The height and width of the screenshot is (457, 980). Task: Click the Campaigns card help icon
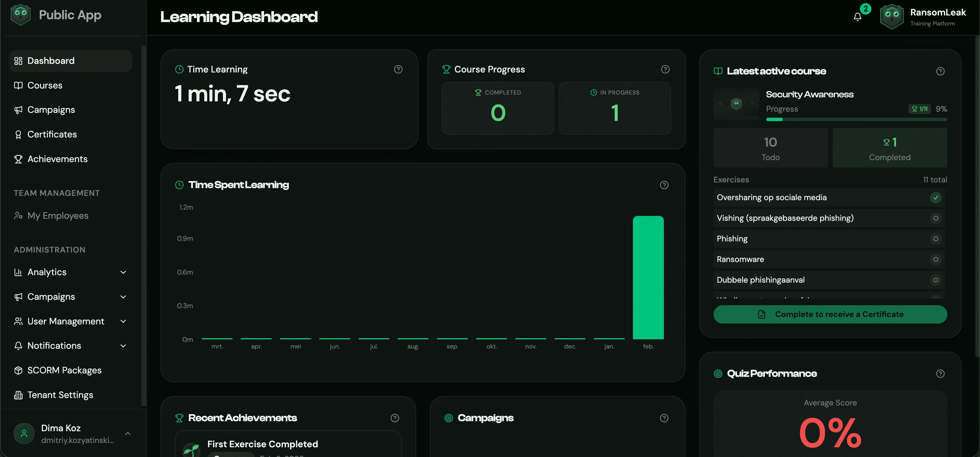(664, 418)
